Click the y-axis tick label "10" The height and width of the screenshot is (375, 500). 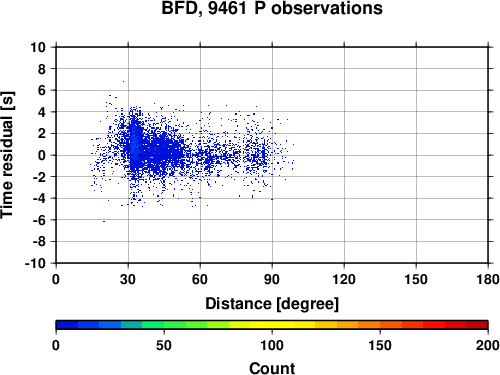tap(38, 48)
